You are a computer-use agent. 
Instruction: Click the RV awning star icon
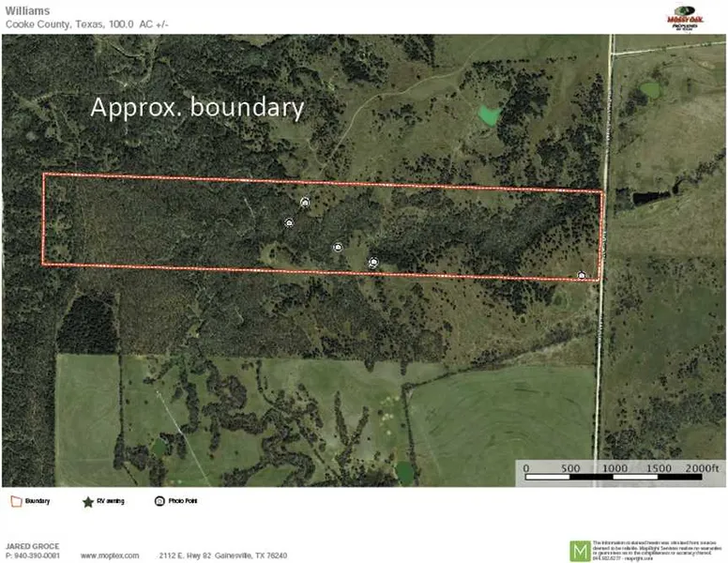[x=88, y=501]
